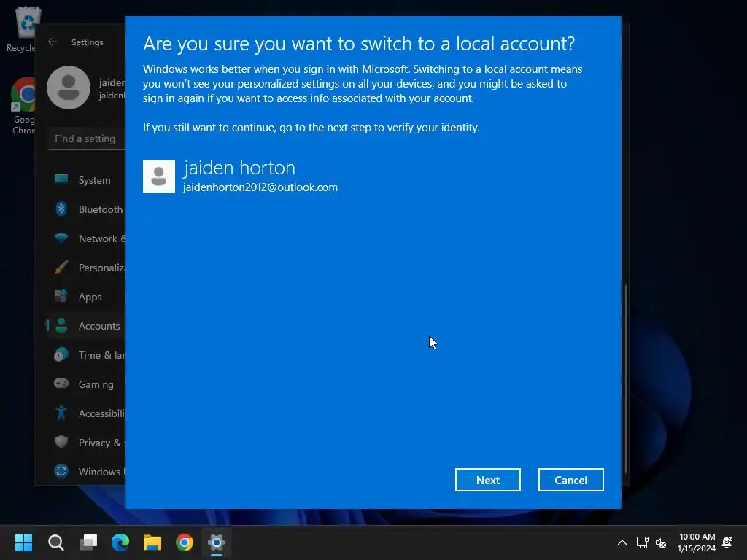Screen dimensions: 747x560
Task: Cancel switching to a local account
Action: (570, 480)
